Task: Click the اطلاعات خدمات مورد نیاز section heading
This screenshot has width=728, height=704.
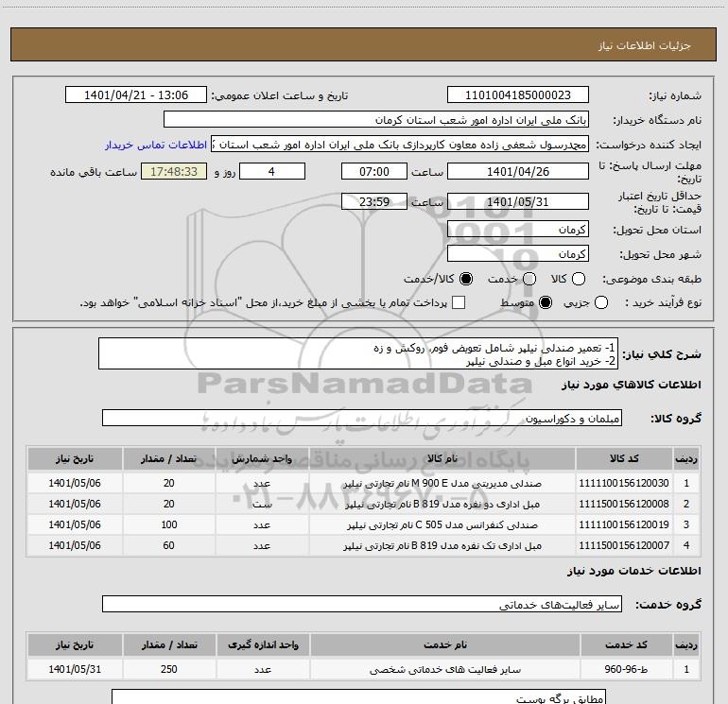Action: (634, 571)
